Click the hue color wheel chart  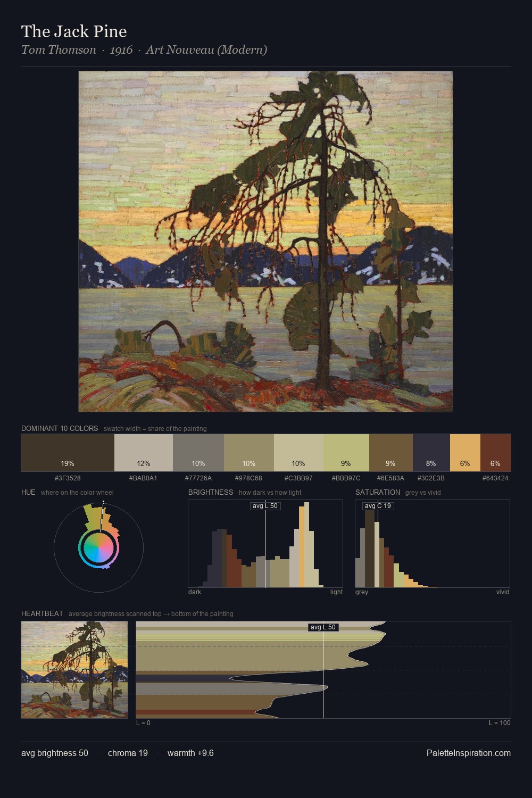click(98, 547)
